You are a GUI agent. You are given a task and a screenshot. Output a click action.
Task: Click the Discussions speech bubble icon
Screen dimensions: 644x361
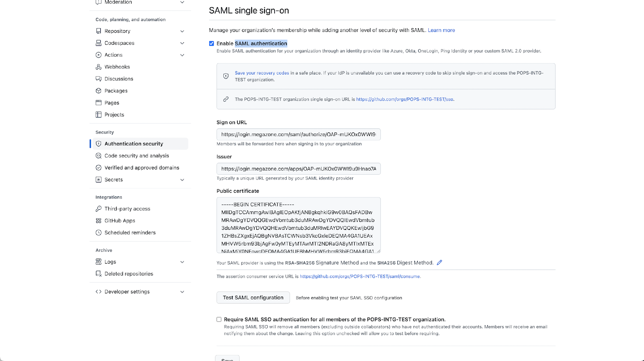pyautogui.click(x=99, y=79)
